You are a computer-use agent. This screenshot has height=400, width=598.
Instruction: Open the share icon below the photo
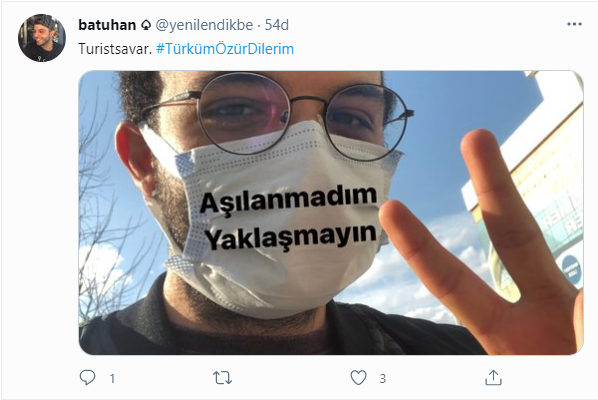(493, 378)
